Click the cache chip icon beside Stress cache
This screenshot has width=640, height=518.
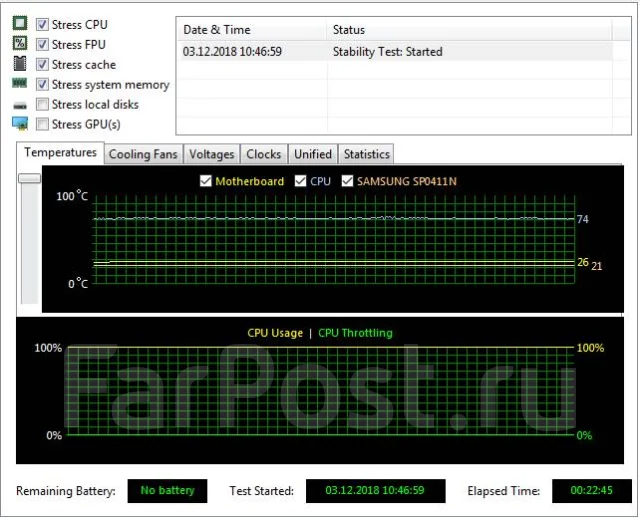coord(20,63)
